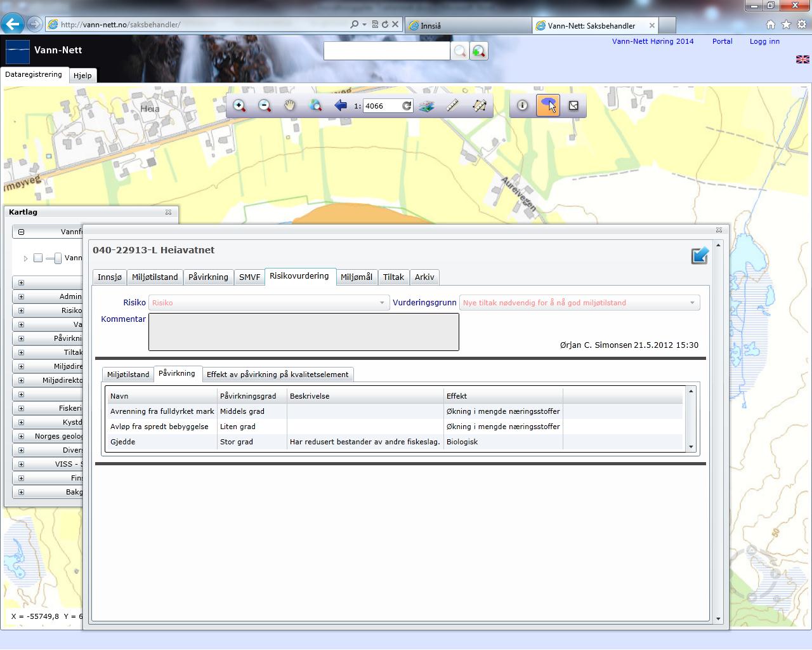Go back to previous map extent arrow
The image size is (812, 650).
coord(341,106)
